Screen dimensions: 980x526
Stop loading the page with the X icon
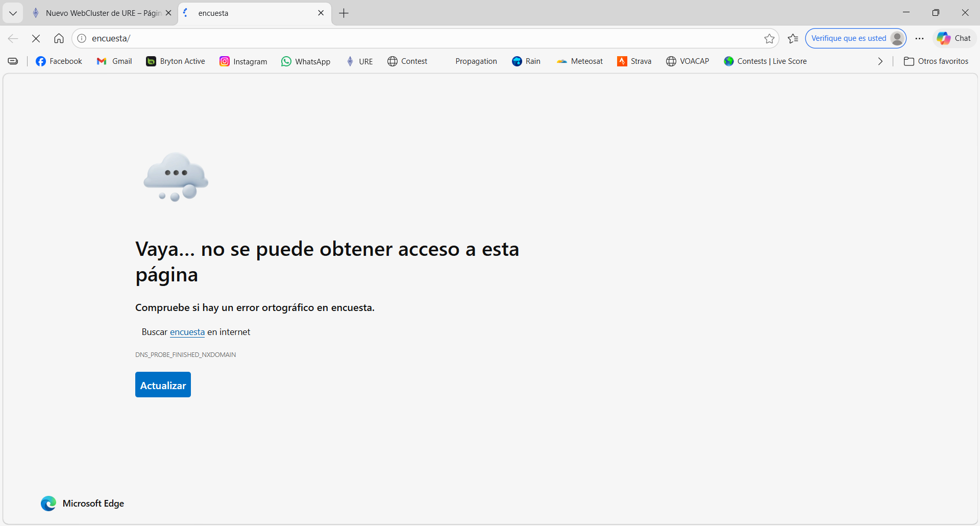[x=36, y=38]
